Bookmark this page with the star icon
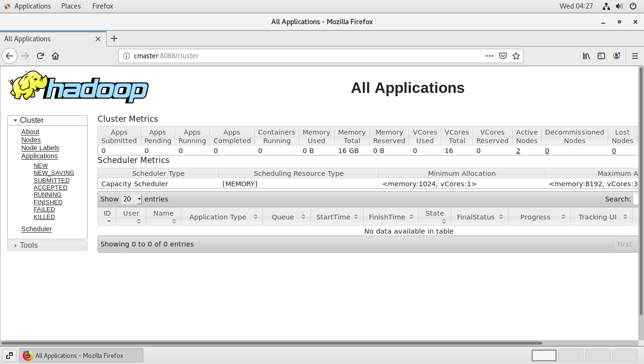This screenshot has width=644, height=364. 516,56
